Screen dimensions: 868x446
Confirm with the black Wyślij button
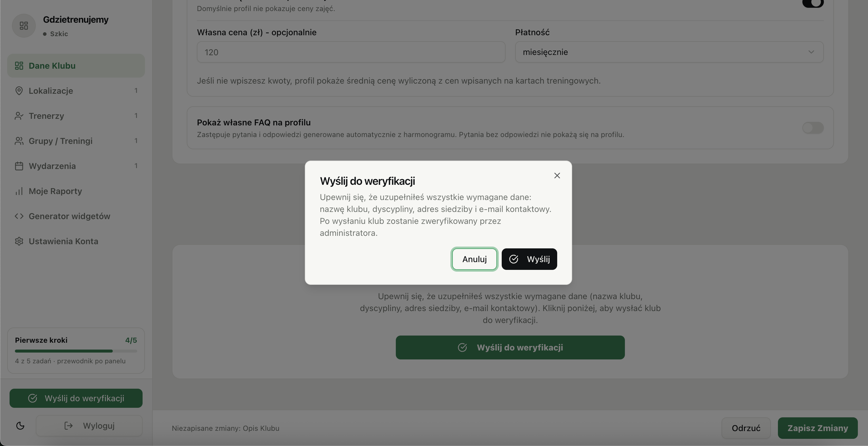(529, 259)
